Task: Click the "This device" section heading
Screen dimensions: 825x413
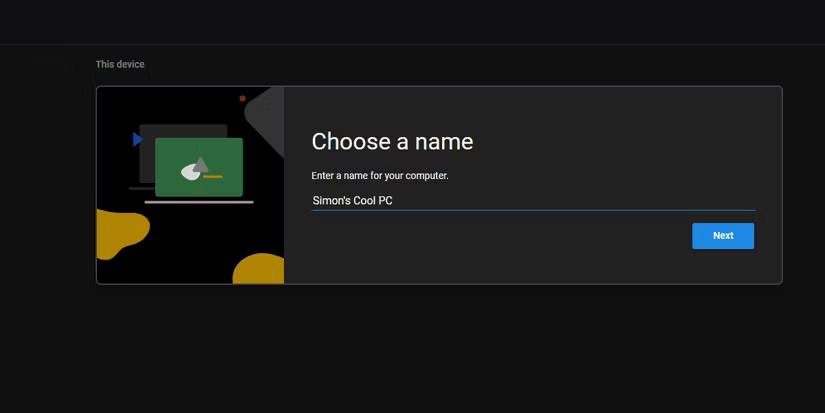Action: click(x=120, y=64)
